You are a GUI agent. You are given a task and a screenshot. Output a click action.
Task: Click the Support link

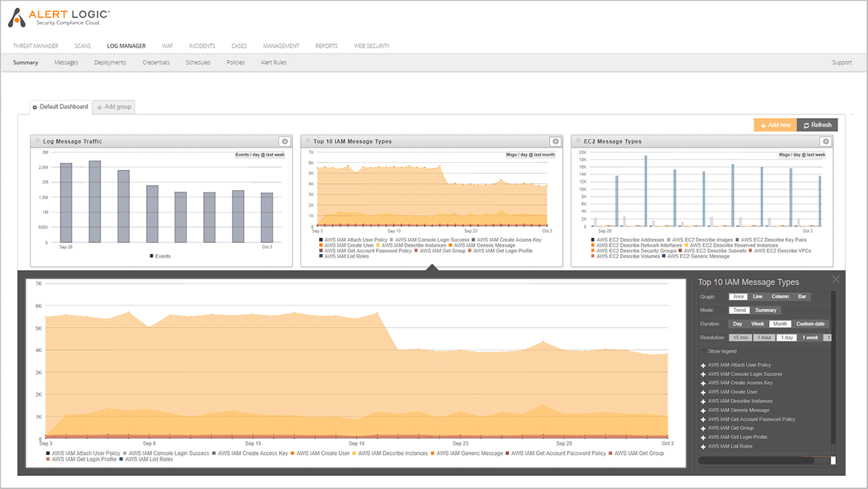(x=841, y=62)
